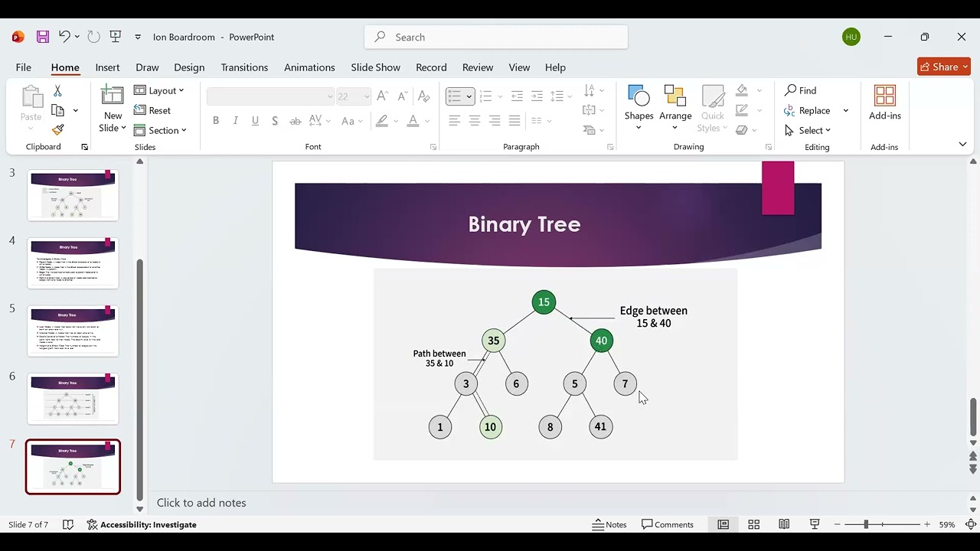The image size is (980, 551).
Task: Toggle Bold formatting
Action: (216, 121)
